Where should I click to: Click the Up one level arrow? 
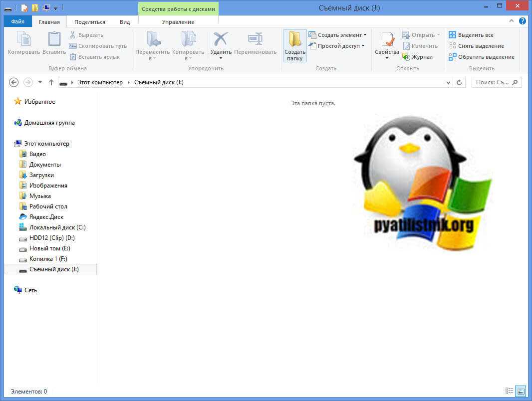click(51, 82)
